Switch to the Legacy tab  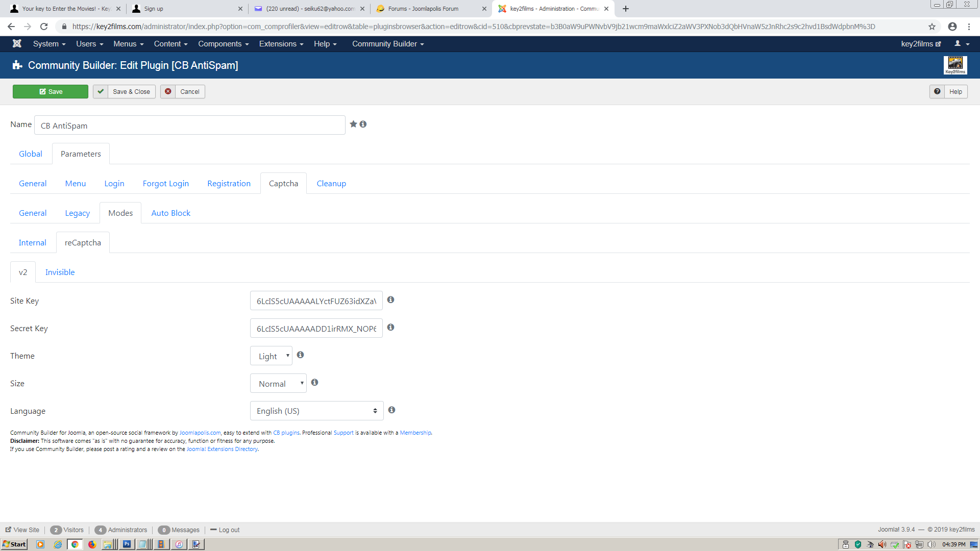(77, 213)
